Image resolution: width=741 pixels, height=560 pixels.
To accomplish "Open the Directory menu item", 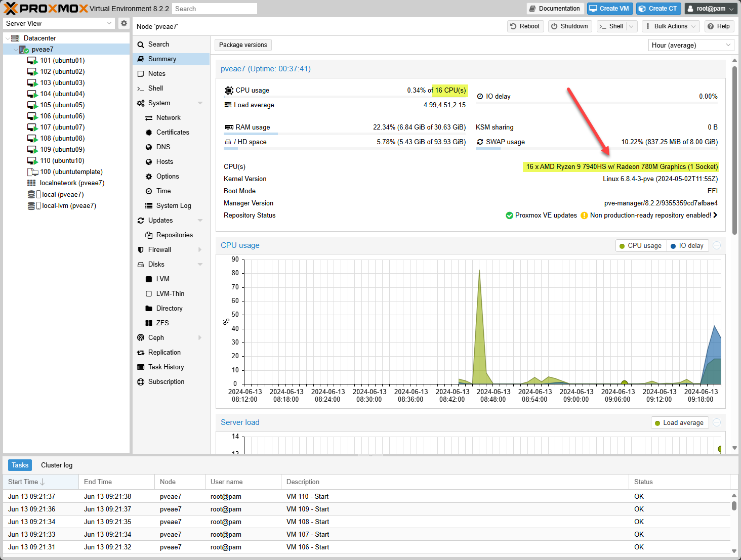I will click(171, 309).
